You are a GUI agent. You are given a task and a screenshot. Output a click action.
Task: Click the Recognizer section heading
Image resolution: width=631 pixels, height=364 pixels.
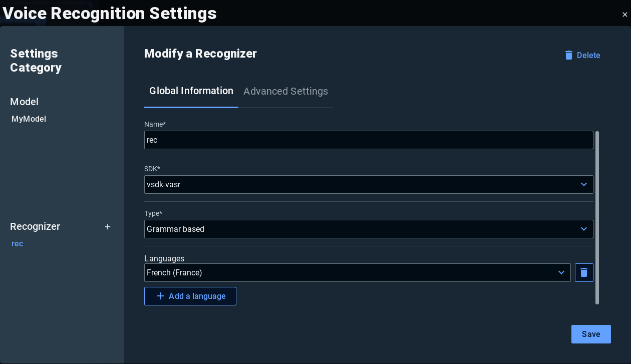[35, 227]
